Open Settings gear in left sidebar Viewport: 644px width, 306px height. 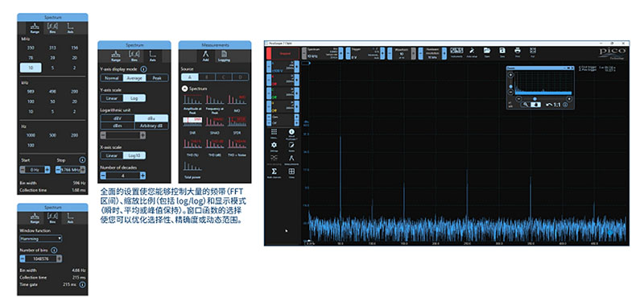(274, 145)
